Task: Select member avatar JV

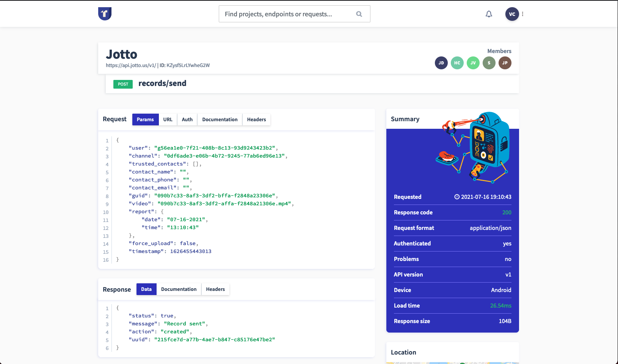Action: coord(473,63)
